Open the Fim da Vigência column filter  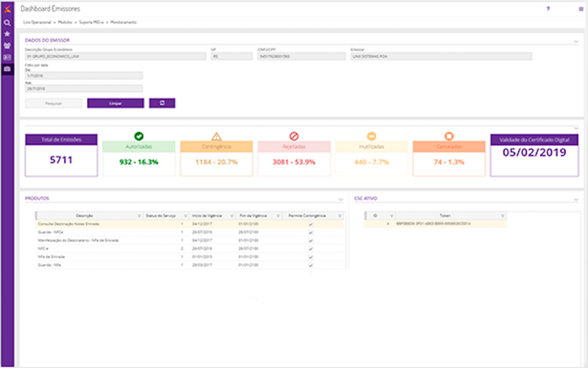(278, 216)
